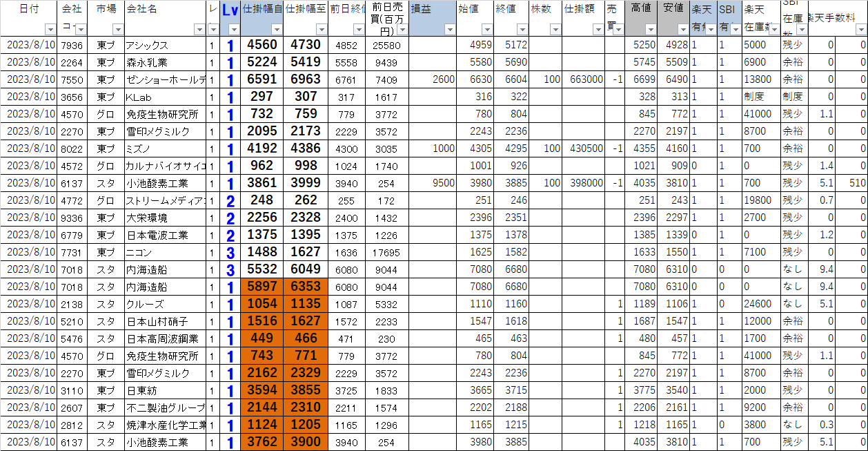Select the orange cell showing 3855

[x=306, y=390]
